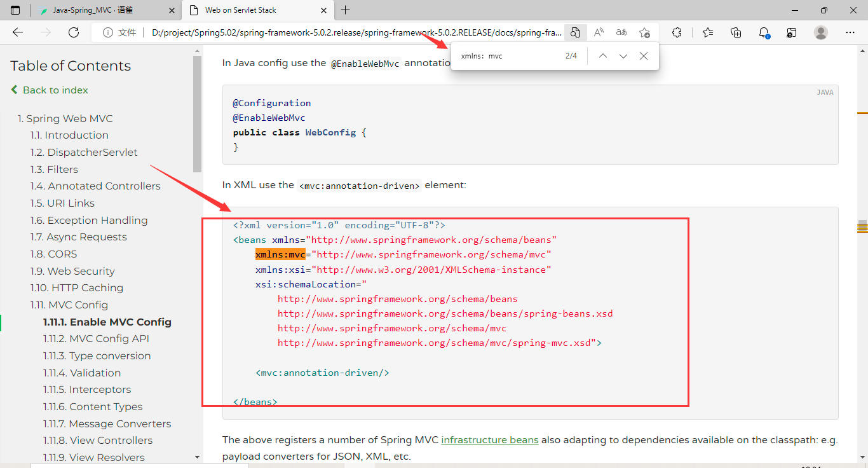Screen dimensions: 868x468
Task: Jump to the next find result
Action: click(623, 56)
